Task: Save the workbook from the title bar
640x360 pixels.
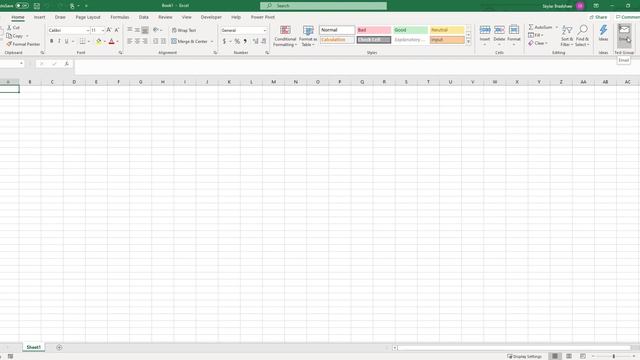Action: click(x=37, y=6)
